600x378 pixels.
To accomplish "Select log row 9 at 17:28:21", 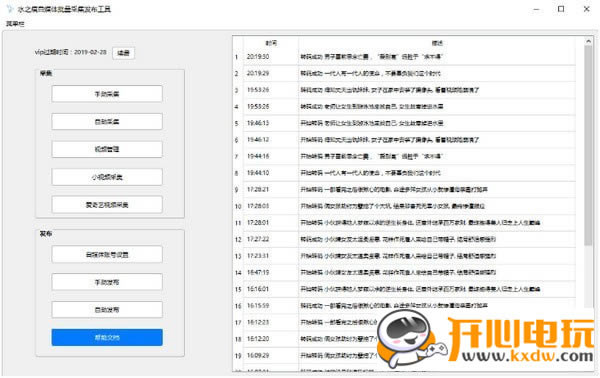I will tap(404, 190).
